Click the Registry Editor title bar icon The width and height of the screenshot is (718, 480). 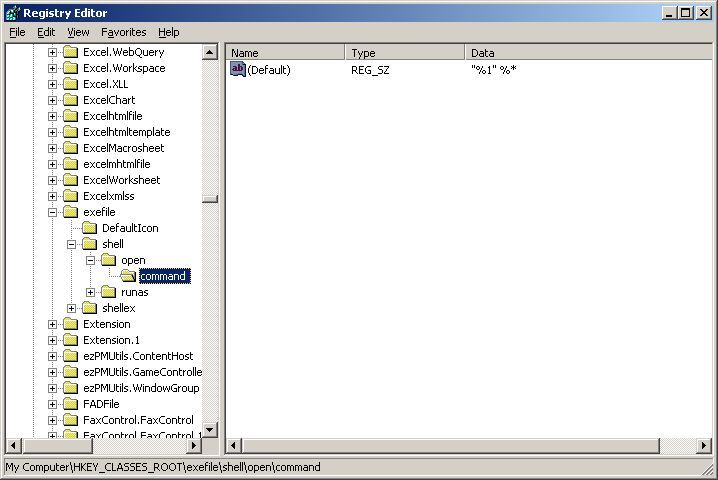[12, 13]
